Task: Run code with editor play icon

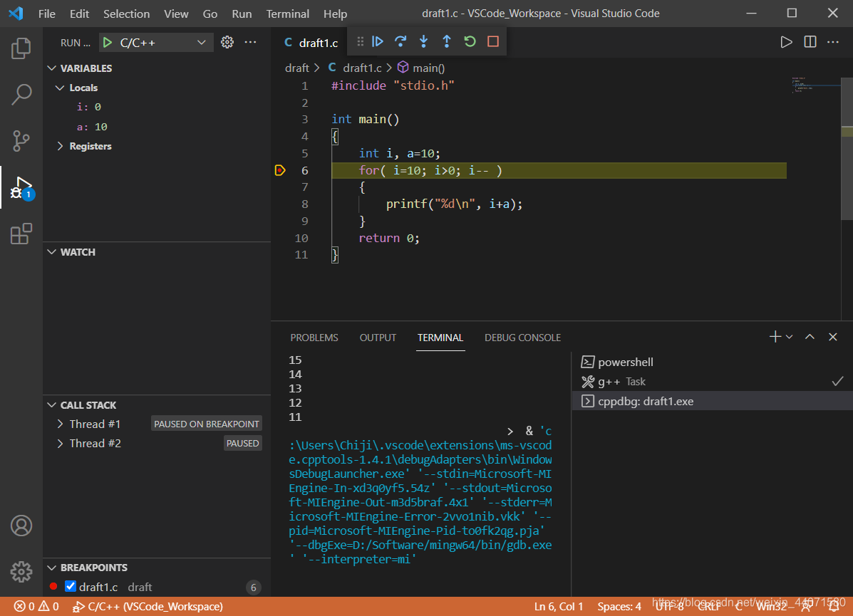Action: (786, 42)
